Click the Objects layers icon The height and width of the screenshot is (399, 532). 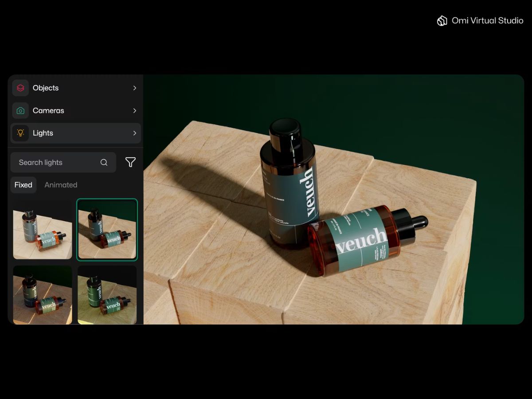(20, 88)
